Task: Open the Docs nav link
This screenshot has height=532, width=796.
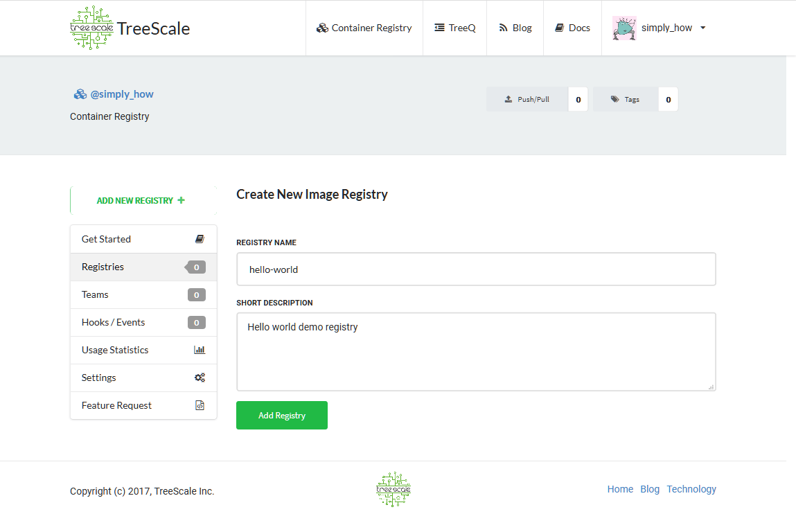Action: (x=573, y=28)
